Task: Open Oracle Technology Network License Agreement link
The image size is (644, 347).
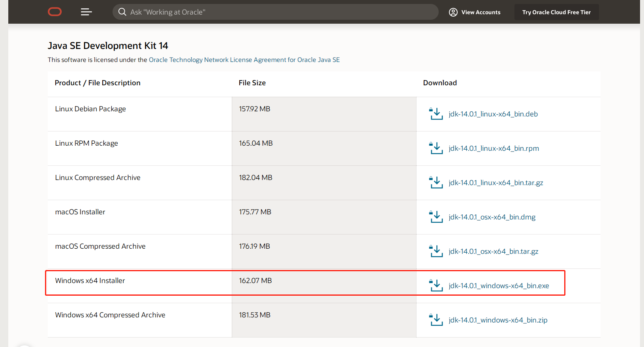Action: (x=244, y=60)
